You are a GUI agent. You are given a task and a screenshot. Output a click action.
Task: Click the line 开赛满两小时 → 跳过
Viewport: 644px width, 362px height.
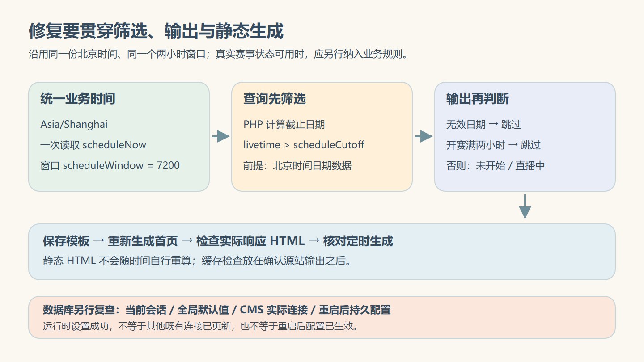494,145
